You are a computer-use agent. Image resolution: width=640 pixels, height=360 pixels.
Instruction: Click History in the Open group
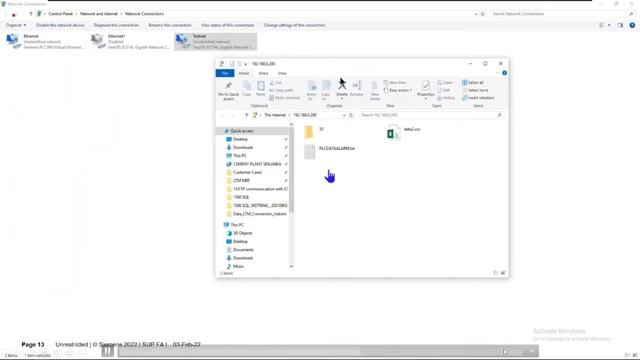tap(446, 98)
